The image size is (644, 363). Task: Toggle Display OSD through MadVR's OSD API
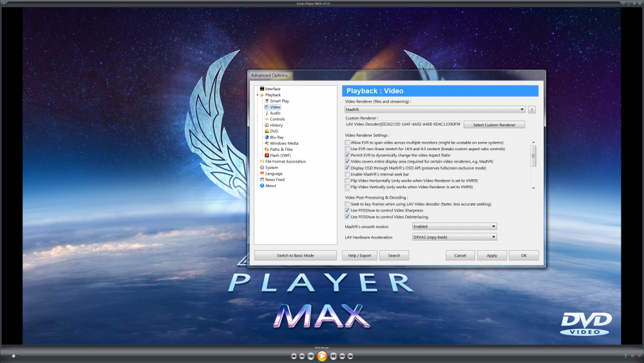coord(348,168)
